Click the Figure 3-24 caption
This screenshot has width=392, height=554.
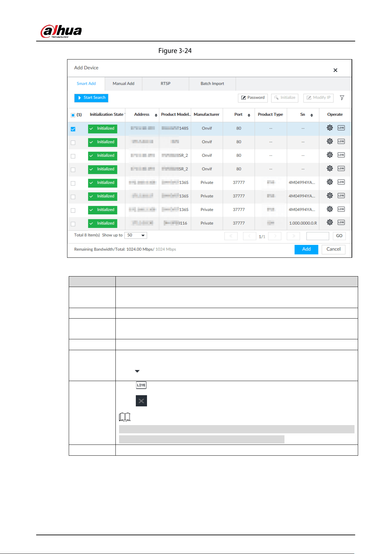point(175,51)
